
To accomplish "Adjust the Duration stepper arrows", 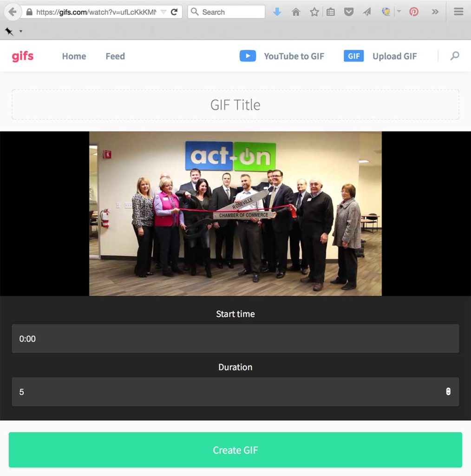I will tap(448, 391).
